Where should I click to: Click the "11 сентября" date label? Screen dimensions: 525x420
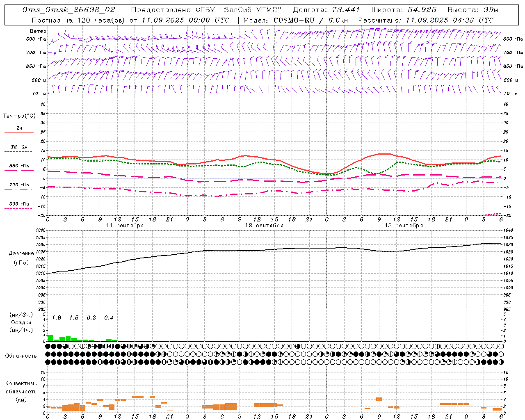[125, 226]
